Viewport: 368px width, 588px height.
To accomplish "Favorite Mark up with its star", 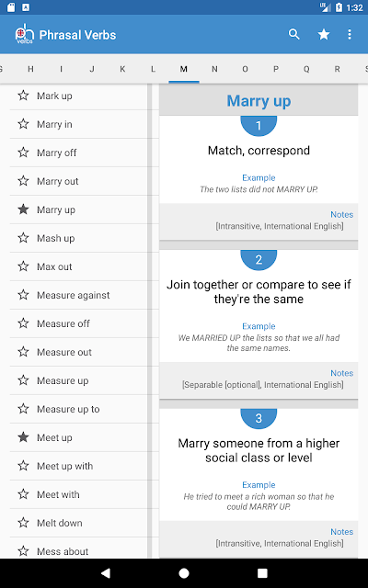I will point(23,96).
